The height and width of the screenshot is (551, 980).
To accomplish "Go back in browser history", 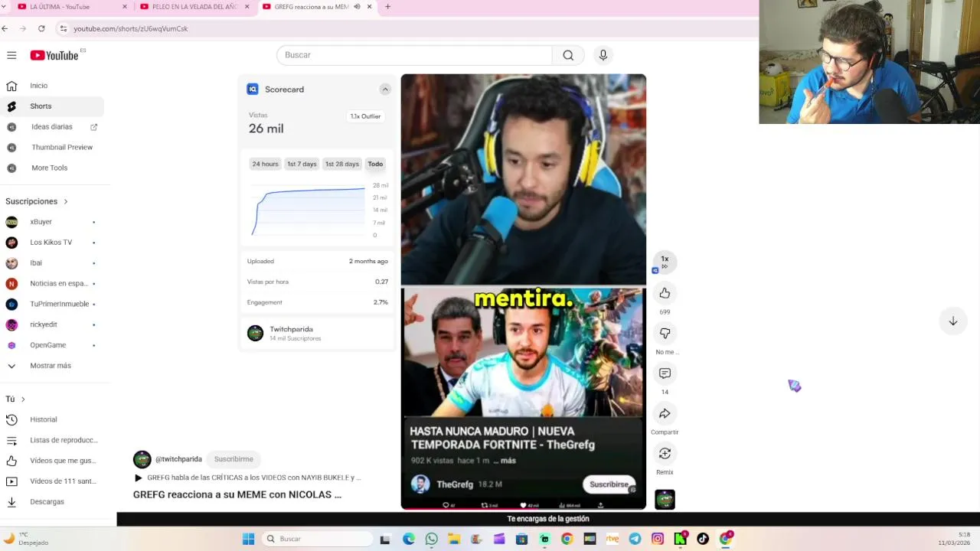I will [x=5, y=28].
